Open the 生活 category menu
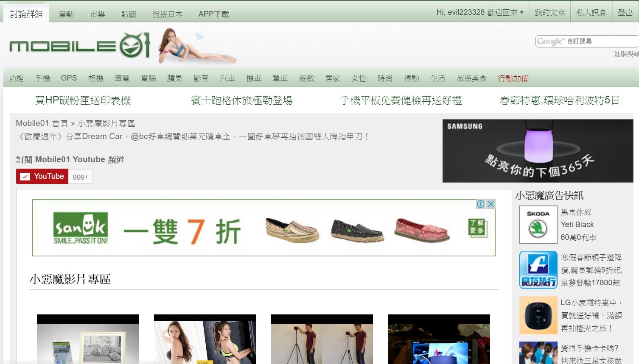 tap(438, 78)
